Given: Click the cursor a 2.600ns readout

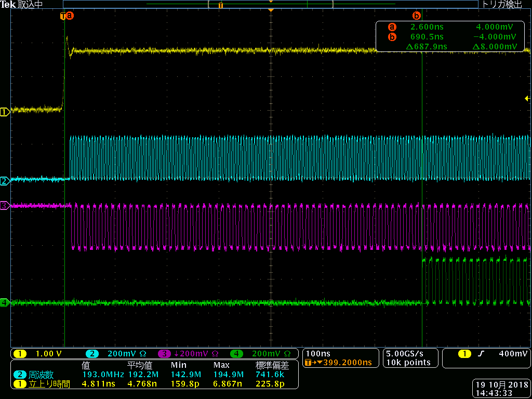Looking at the screenshot, I should click(x=427, y=27).
